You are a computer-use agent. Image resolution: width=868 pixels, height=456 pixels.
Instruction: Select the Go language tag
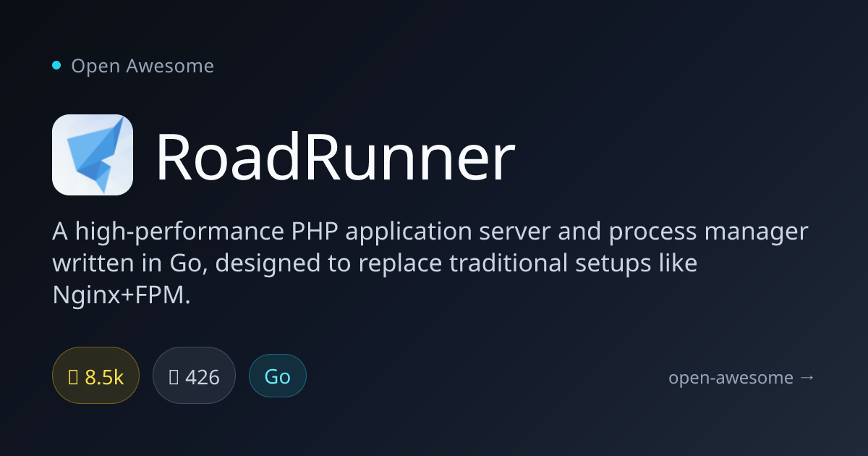click(278, 376)
